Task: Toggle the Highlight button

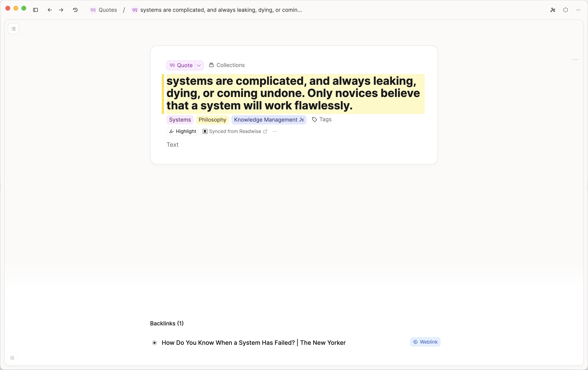Action: coord(183,131)
